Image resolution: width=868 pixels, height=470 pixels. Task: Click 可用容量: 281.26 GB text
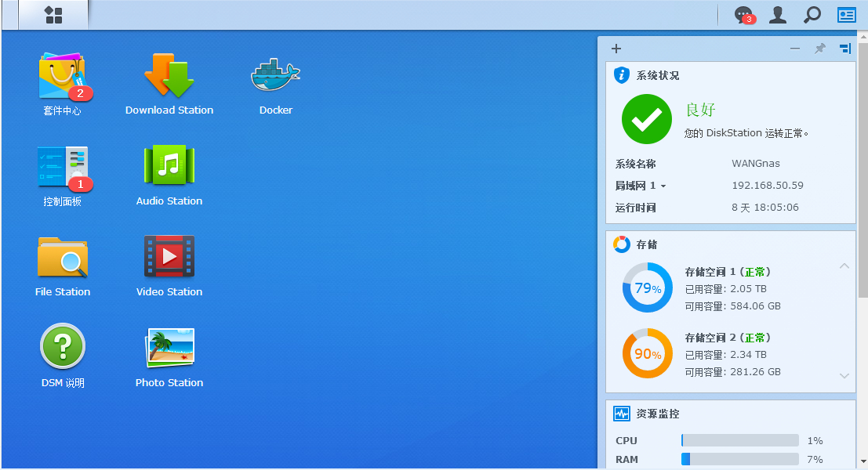pyautogui.click(x=733, y=371)
